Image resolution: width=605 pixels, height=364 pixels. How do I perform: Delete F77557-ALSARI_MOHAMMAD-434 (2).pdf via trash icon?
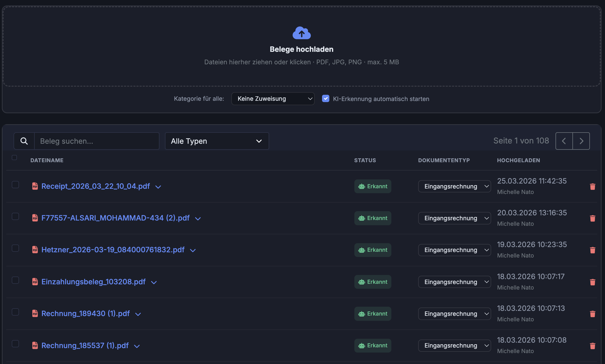coord(592,218)
